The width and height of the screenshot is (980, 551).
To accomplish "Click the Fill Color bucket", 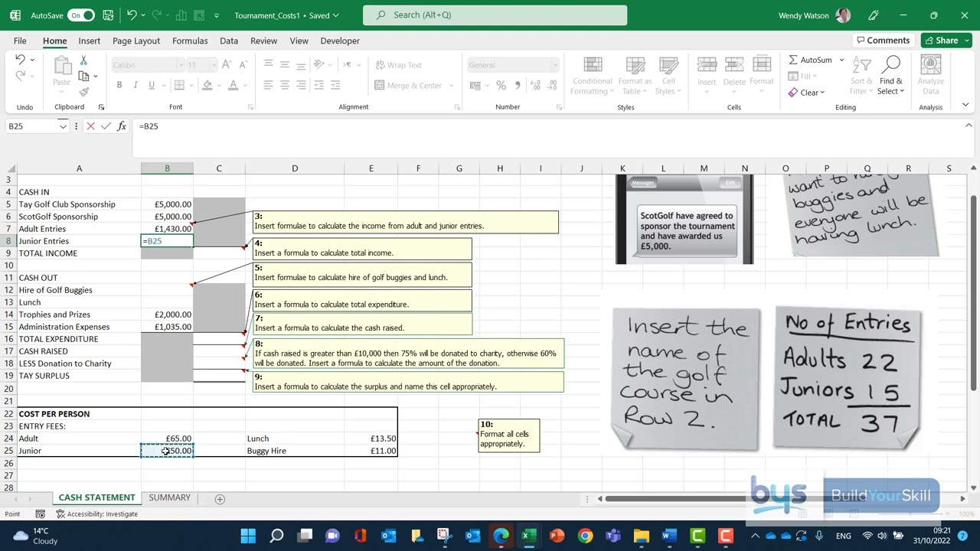I will (207, 85).
